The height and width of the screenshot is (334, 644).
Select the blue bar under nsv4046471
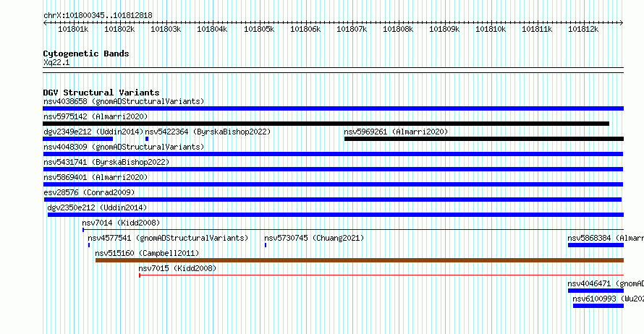(x=596, y=291)
